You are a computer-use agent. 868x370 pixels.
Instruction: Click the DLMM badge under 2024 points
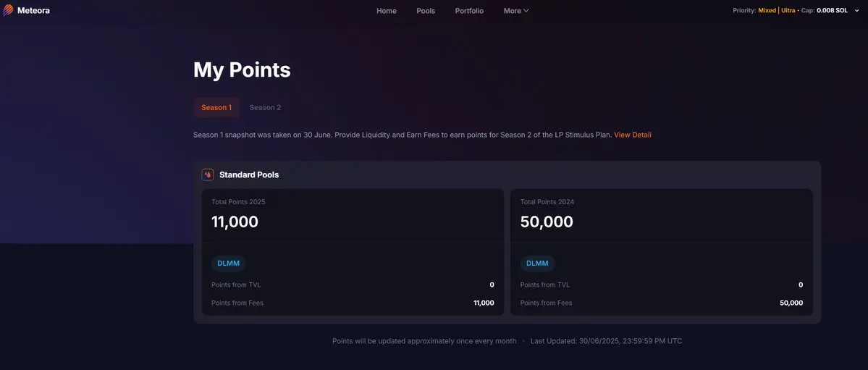537,263
